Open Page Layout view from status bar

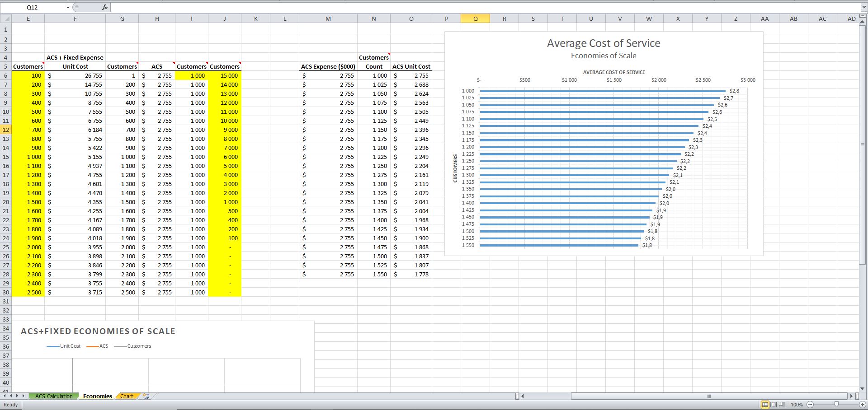pyautogui.click(x=773, y=405)
